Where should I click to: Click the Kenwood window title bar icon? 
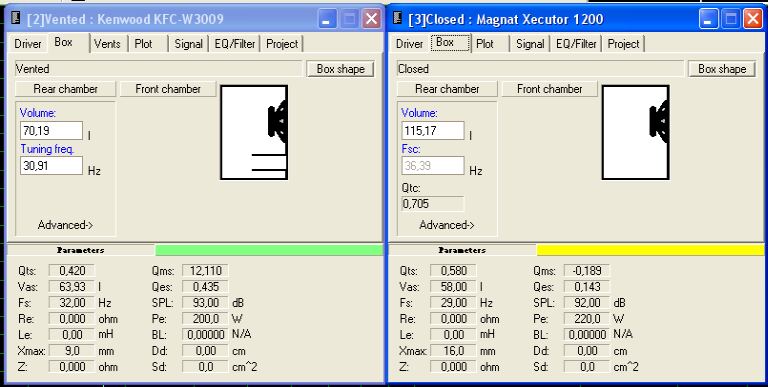pyautogui.click(x=16, y=19)
